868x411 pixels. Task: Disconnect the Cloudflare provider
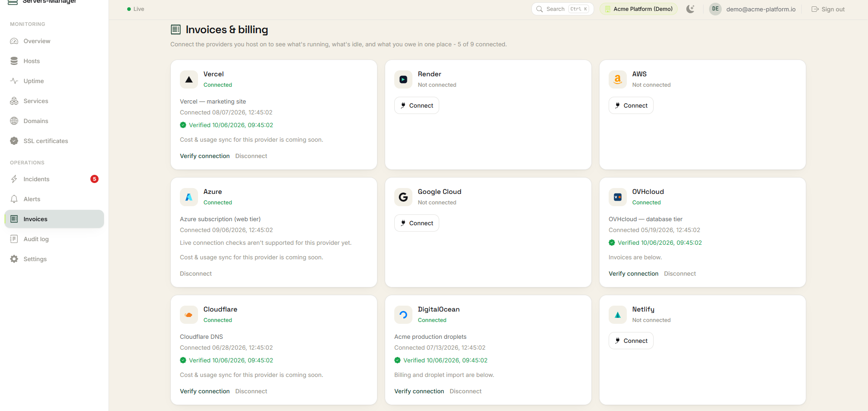tap(251, 391)
